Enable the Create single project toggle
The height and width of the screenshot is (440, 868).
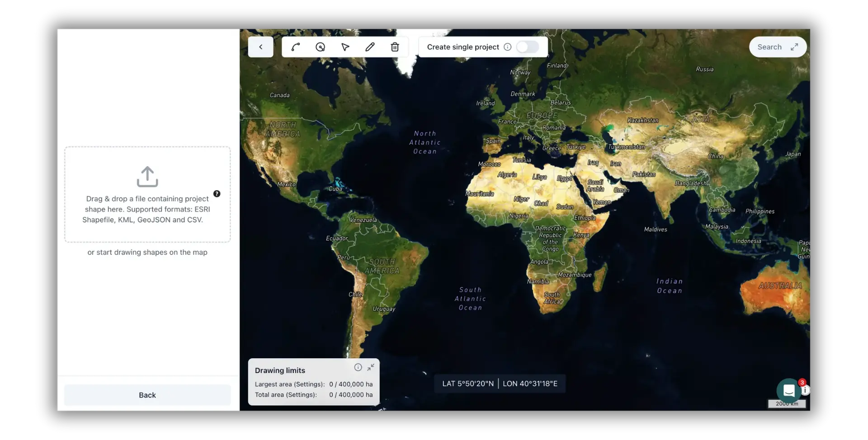coord(528,47)
